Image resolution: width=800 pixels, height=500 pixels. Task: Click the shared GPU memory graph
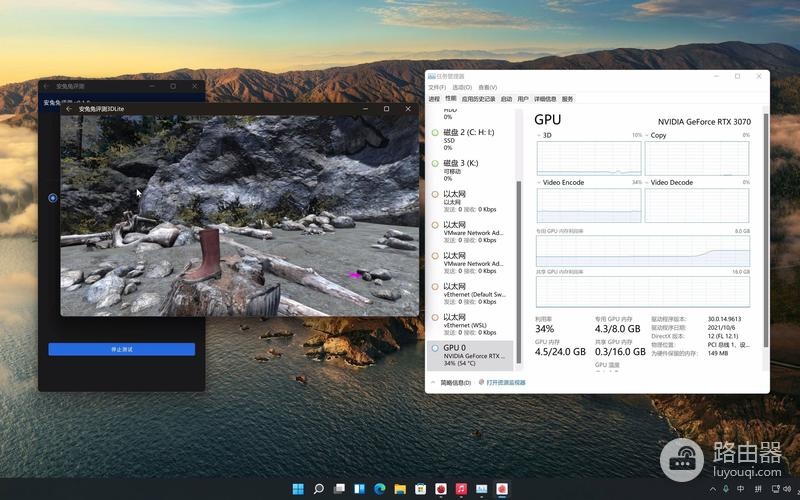643,292
